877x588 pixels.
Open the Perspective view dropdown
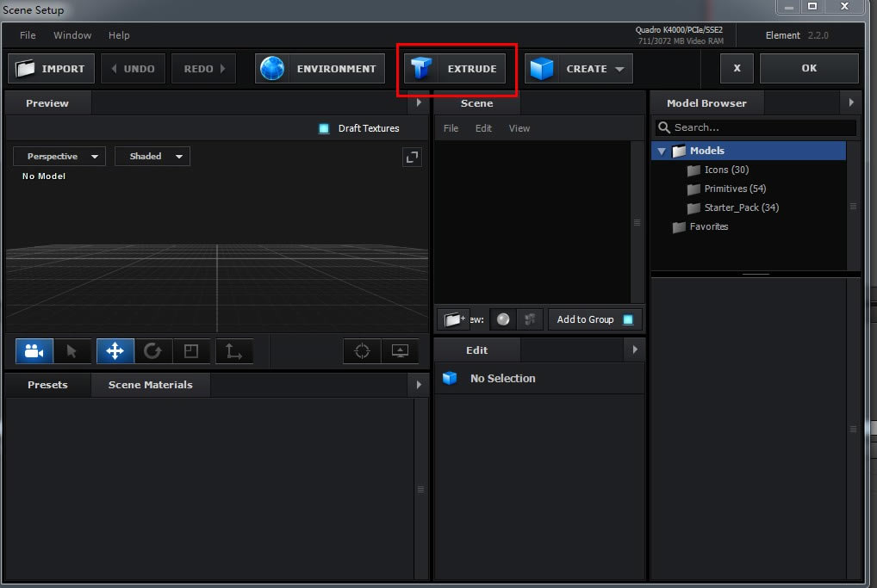point(59,157)
